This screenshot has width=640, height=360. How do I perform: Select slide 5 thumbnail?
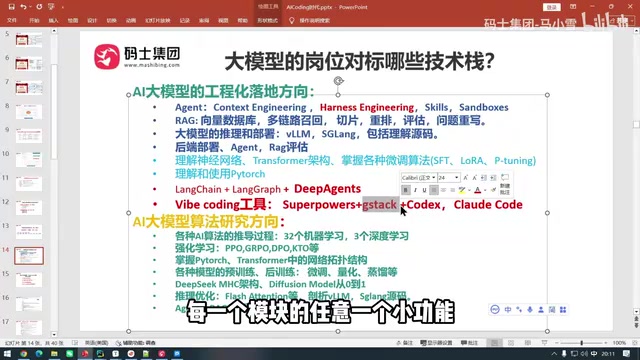tap(29, 40)
